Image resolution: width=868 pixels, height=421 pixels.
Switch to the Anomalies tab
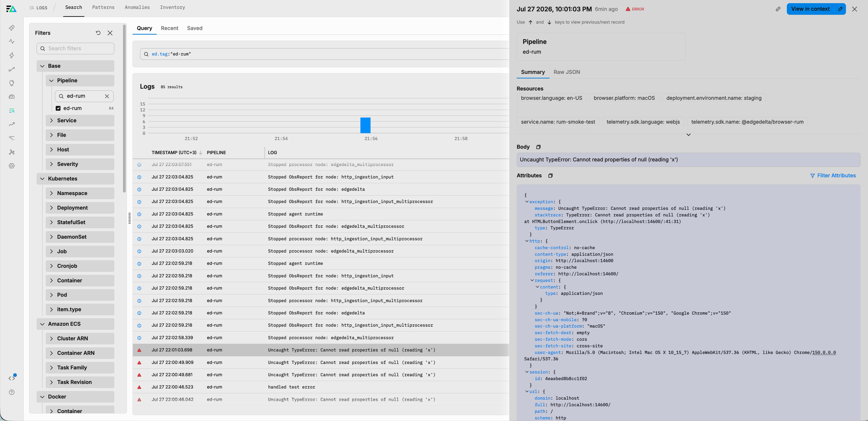pos(137,8)
